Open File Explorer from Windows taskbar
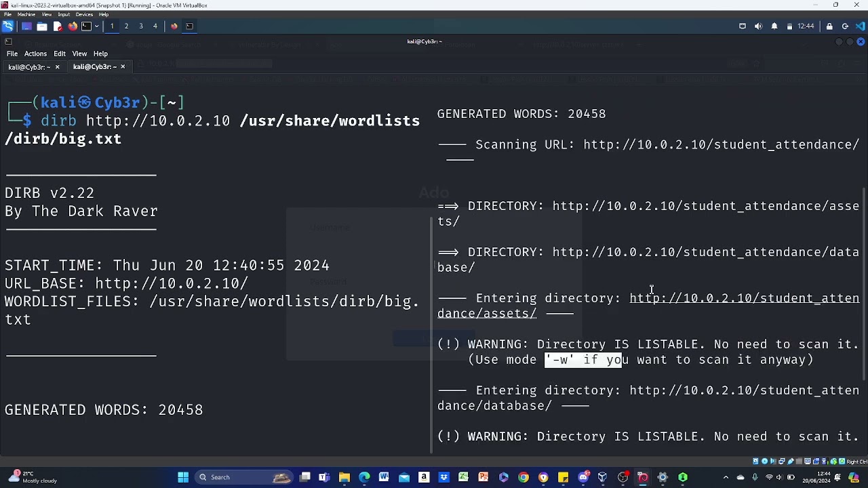The image size is (868, 488). pos(344,477)
